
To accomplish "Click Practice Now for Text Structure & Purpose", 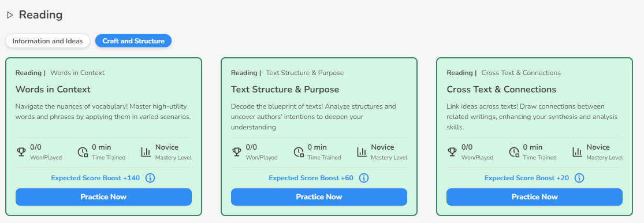I will coord(319,197).
